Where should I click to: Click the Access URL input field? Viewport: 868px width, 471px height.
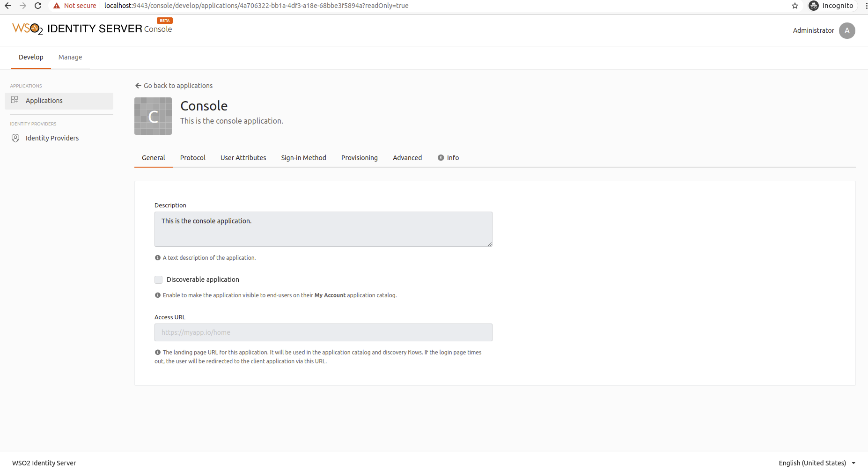[x=324, y=332]
